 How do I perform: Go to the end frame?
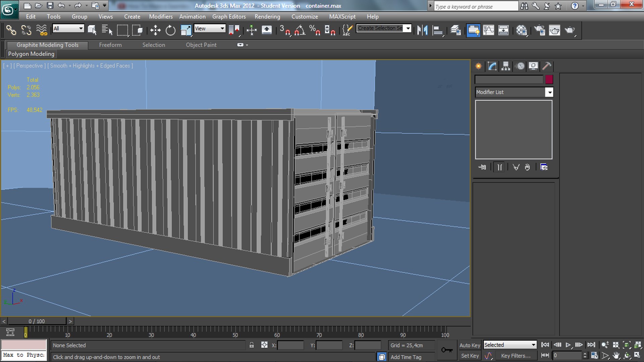pyautogui.click(x=591, y=345)
